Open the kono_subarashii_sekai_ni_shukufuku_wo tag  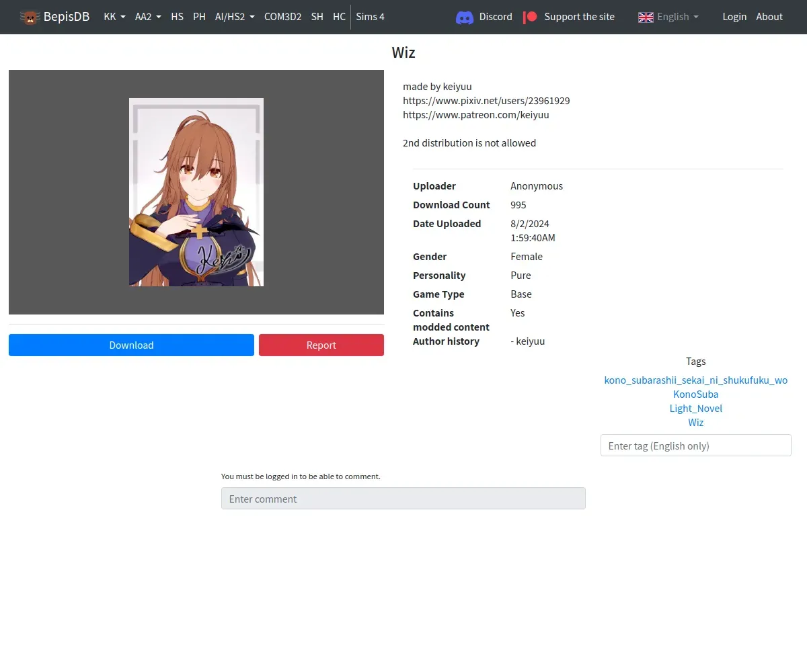point(696,380)
